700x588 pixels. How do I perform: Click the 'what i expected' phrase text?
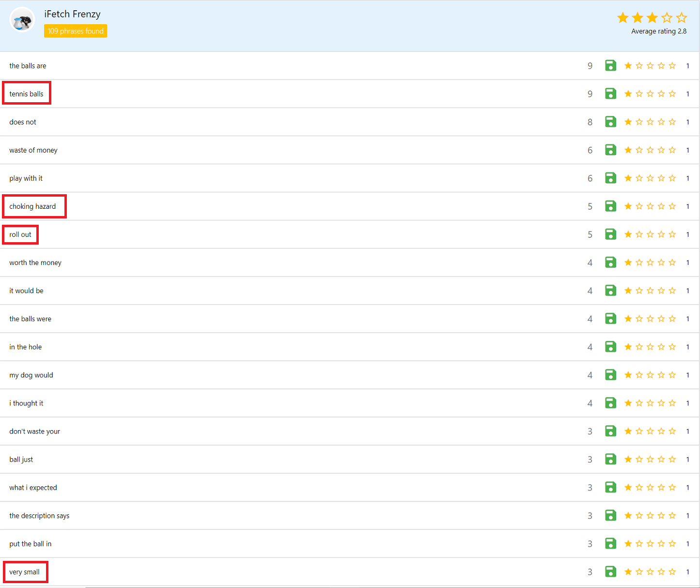click(33, 488)
